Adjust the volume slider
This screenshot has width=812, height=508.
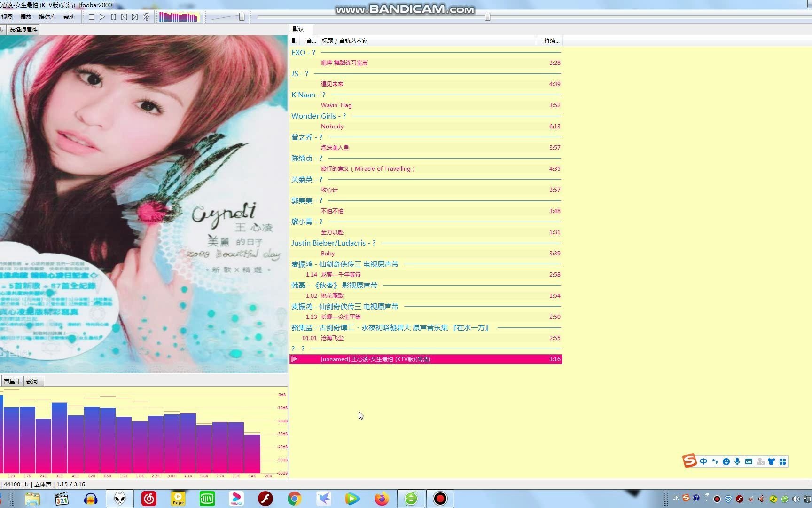tap(242, 17)
